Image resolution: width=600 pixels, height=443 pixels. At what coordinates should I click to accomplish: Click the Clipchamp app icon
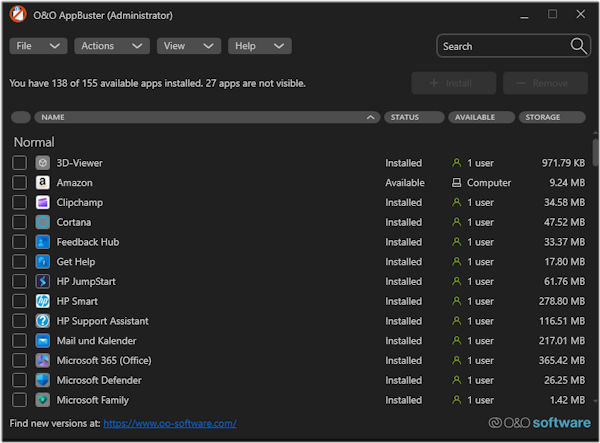[x=42, y=202]
